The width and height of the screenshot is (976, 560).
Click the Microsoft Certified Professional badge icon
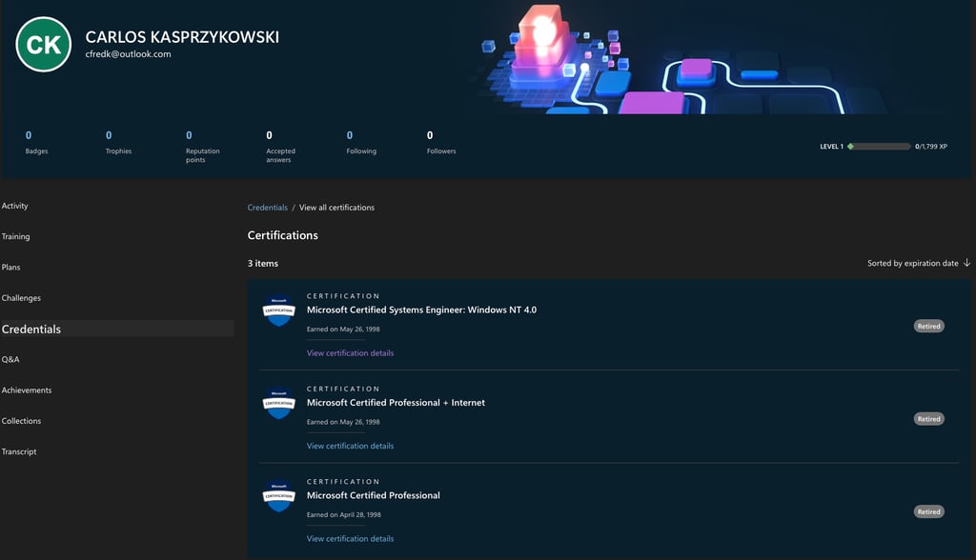coord(279,495)
